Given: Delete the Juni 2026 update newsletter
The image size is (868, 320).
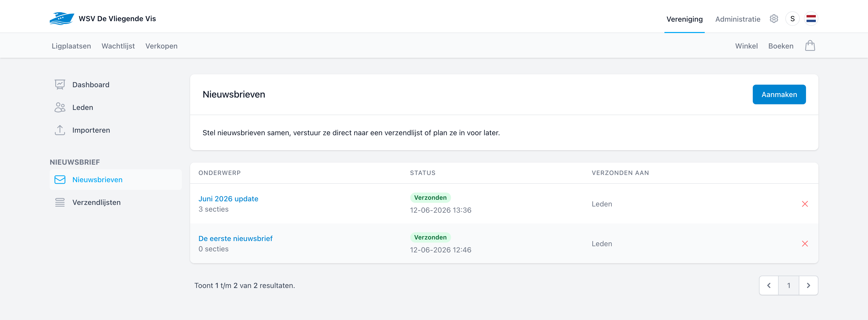Looking at the screenshot, I should [x=805, y=204].
